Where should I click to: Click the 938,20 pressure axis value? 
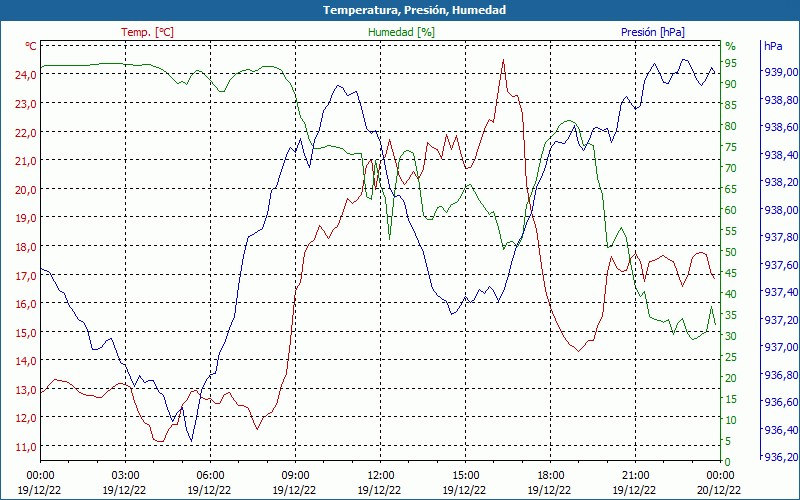[x=781, y=182]
